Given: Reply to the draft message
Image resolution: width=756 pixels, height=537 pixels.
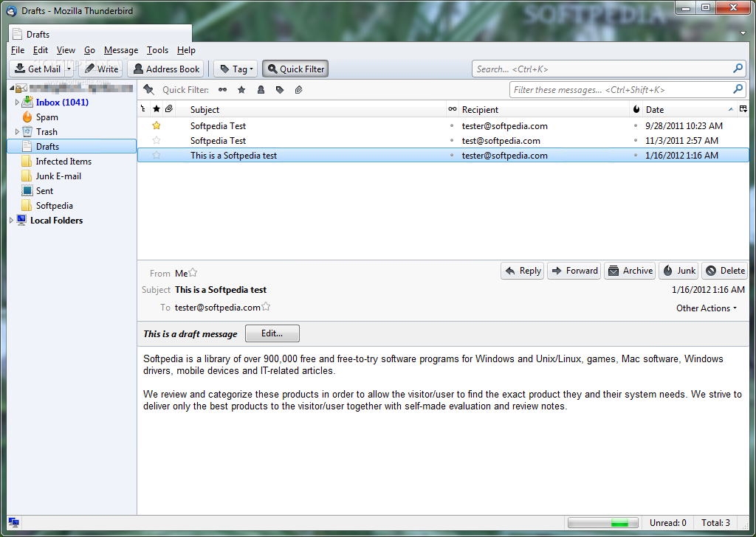Looking at the screenshot, I should click(x=523, y=271).
